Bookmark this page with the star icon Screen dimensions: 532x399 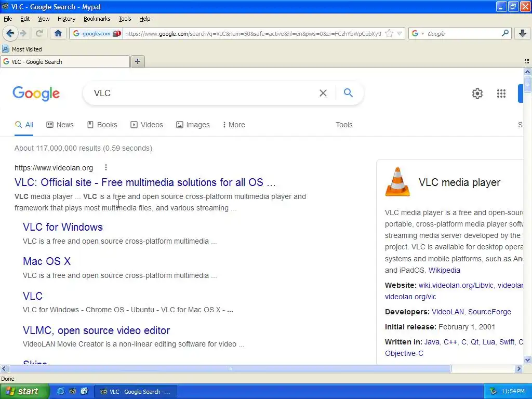click(389, 33)
